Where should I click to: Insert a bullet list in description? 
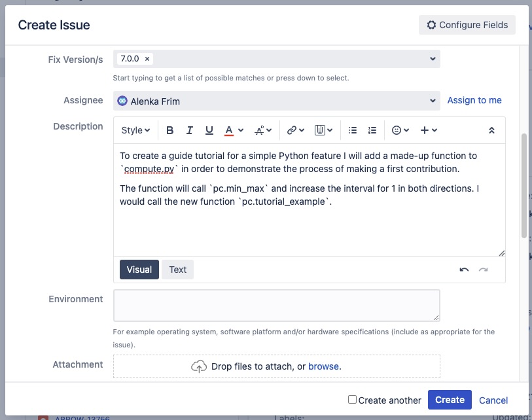coord(353,130)
